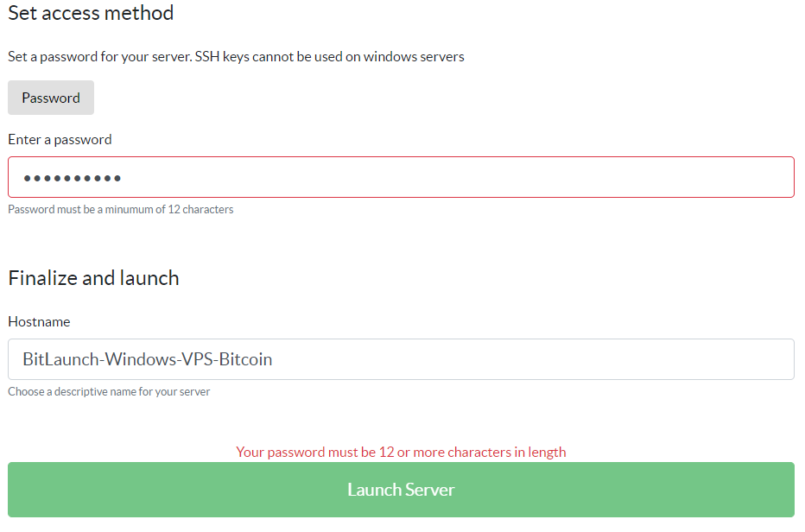
Task: Click the 'BitLaunch-Windows-VPS-Bitcoin' hostname text
Action: pyautogui.click(x=148, y=359)
